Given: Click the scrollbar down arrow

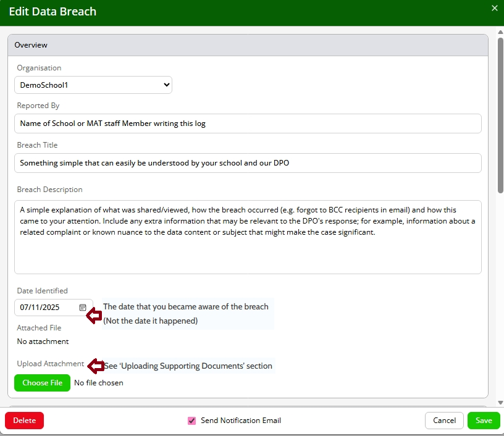Looking at the screenshot, I should tap(500, 401).
